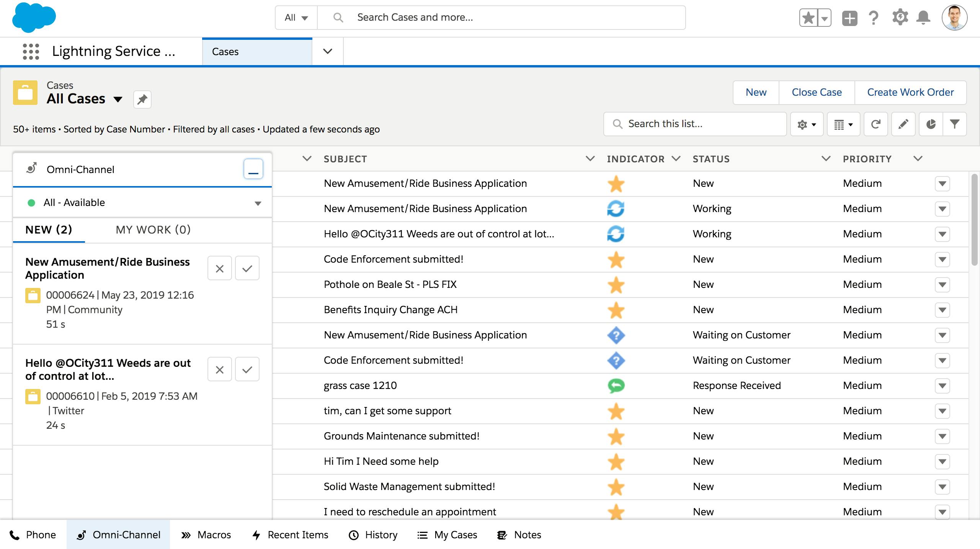Open the App Launcher grid icon
The height and width of the screenshot is (549, 980).
click(x=31, y=51)
